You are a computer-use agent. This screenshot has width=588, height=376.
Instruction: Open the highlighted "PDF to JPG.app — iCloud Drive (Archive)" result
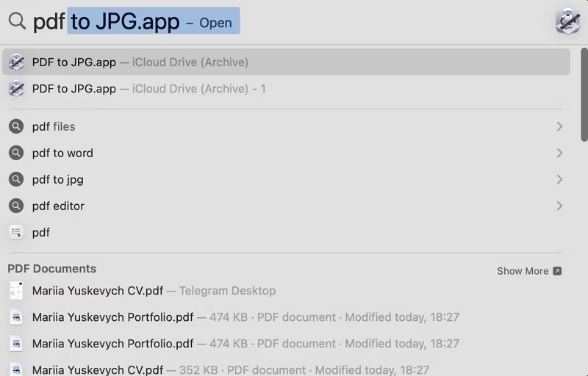point(286,62)
